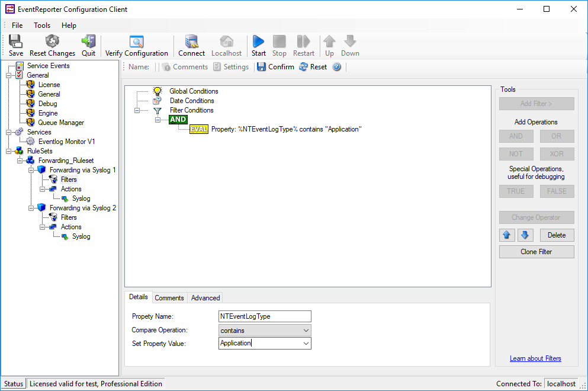Switch to the Comments tab
This screenshot has width=588, height=391.
[x=169, y=297]
